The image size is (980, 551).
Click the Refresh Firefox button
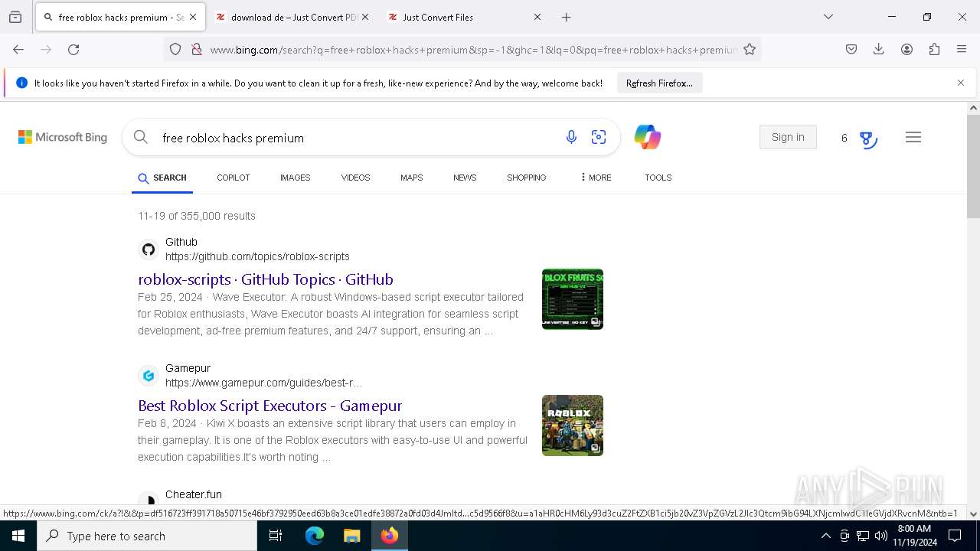pos(659,83)
